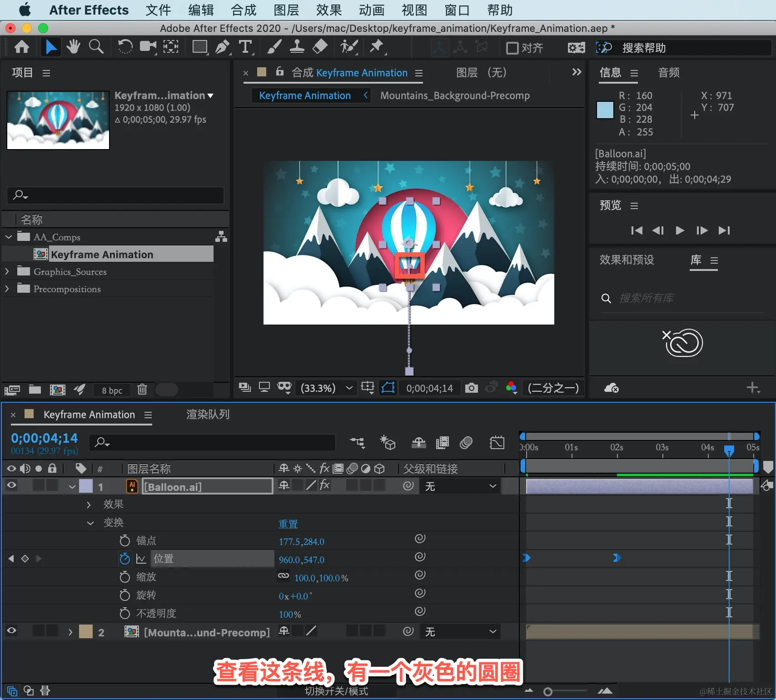Select the Camera tool
Screen dimensions: 776x700
[x=148, y=47]
